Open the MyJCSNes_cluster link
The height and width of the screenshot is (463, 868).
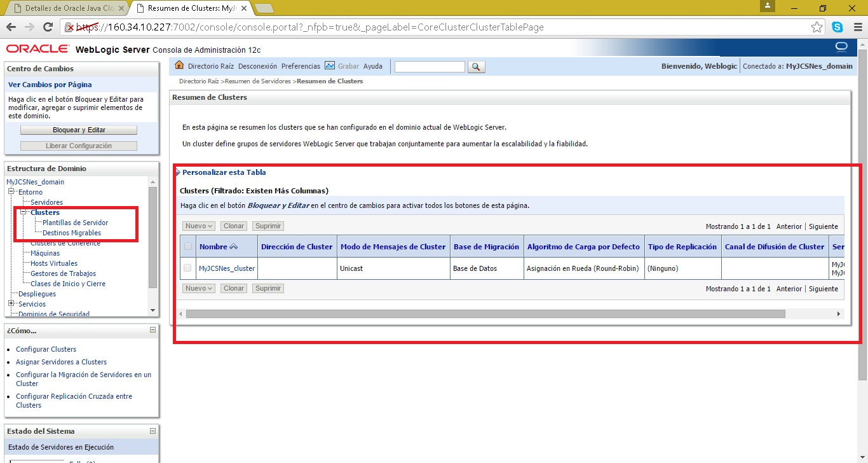[227, 268]
